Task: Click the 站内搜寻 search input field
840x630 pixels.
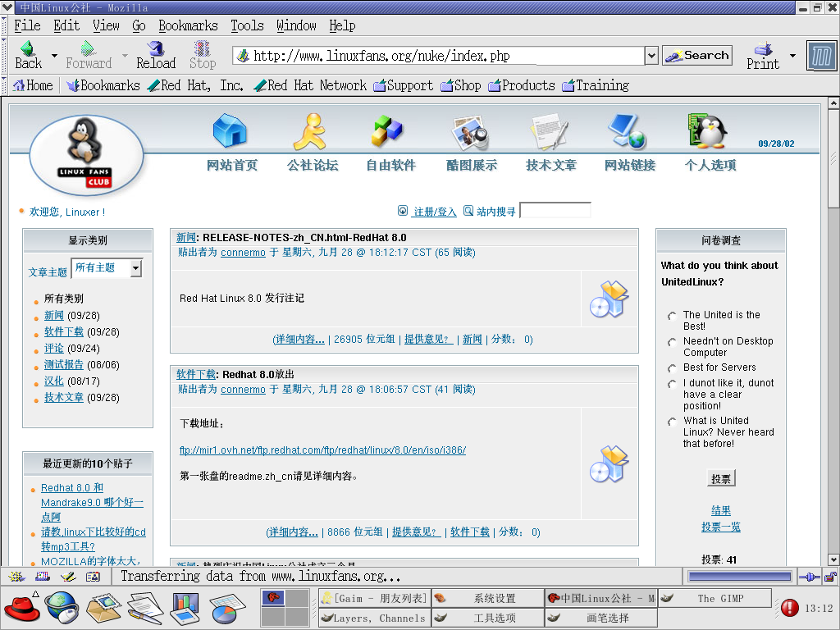Action: [555, 211]
